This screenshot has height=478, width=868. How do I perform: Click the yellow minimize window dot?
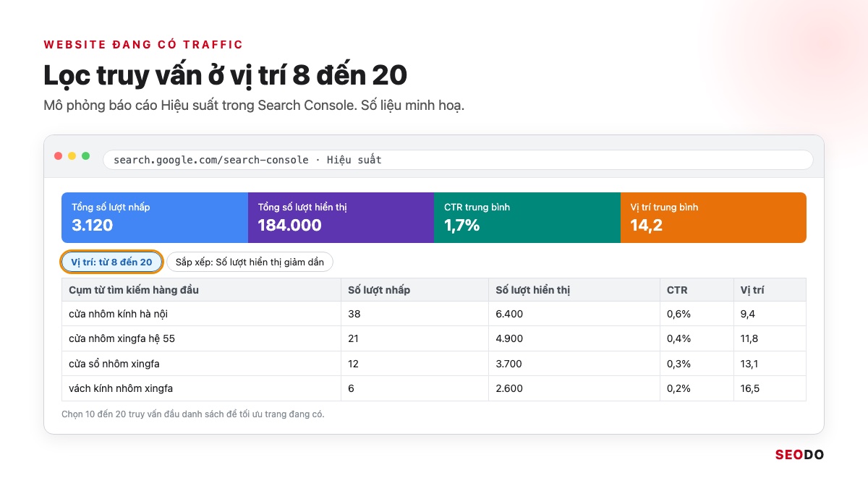click(x=72, y=156)
